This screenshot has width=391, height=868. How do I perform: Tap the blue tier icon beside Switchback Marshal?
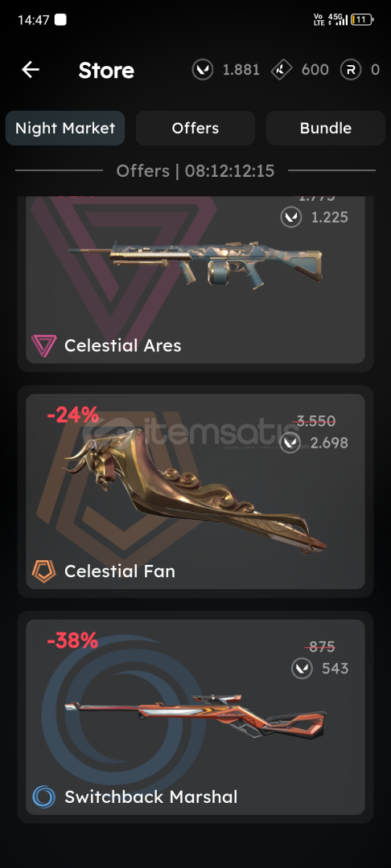click(x=43, y=796)
